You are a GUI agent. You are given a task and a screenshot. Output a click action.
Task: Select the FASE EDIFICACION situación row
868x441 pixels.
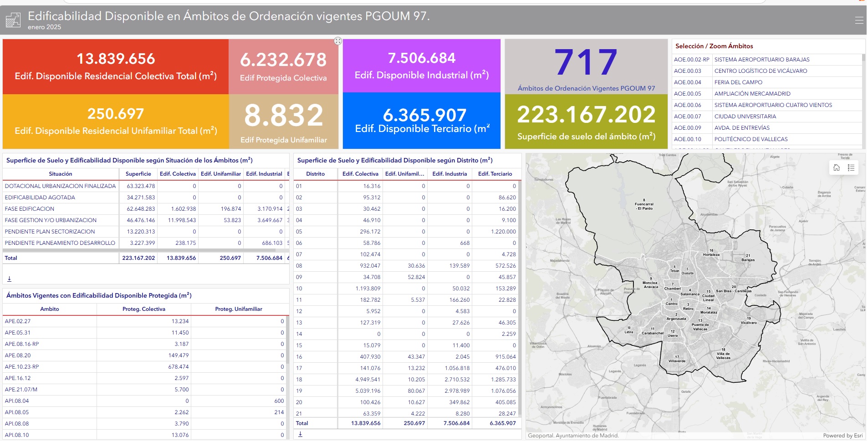pos(30,209)
